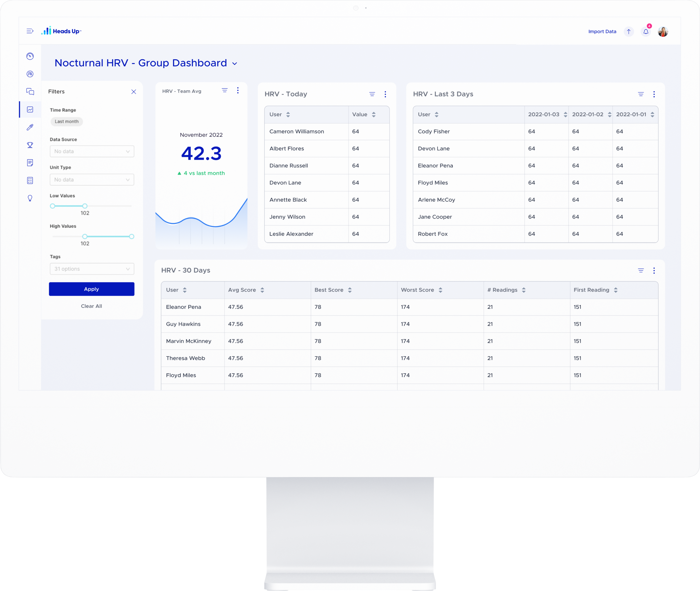
Task: Open the chat messages sidebar icon
Action: coord(30,91)
